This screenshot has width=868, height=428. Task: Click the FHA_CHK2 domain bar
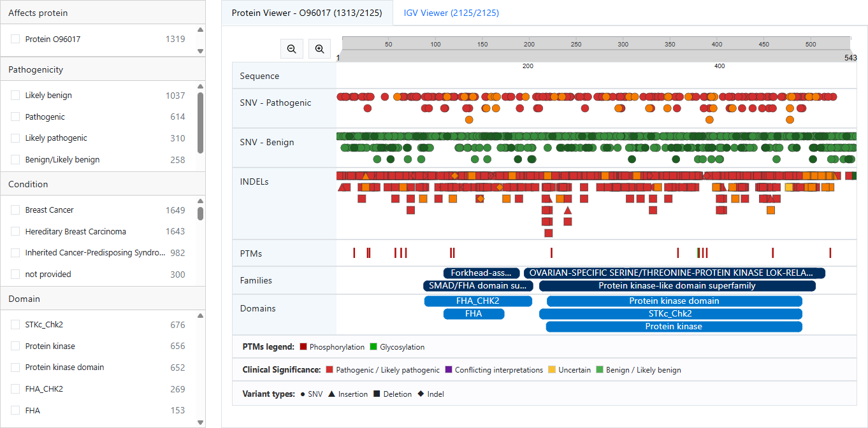[478, 301]
